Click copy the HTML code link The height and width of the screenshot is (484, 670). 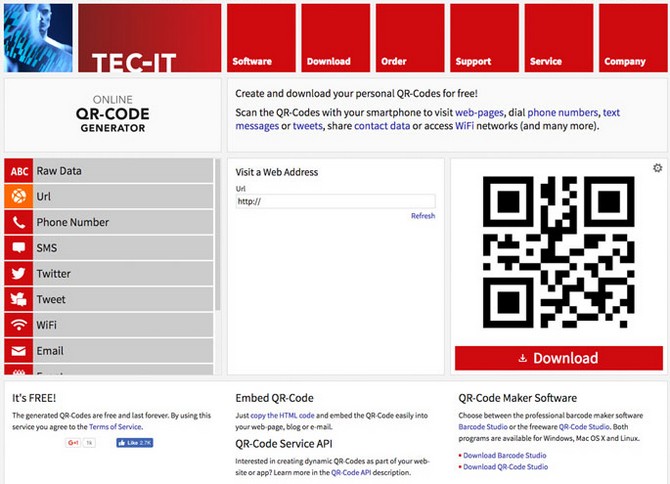(282, 415)
